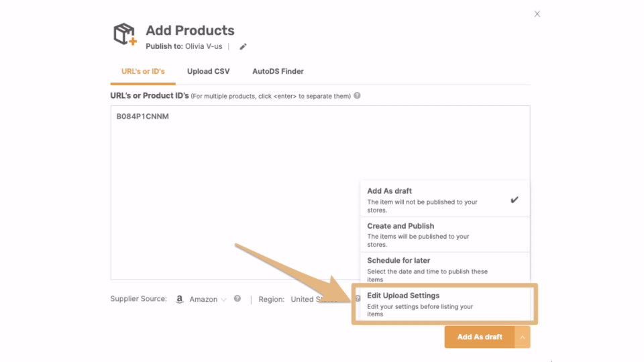Open help tooltip beside URL's or Product ID's

(x=357, y=96)
